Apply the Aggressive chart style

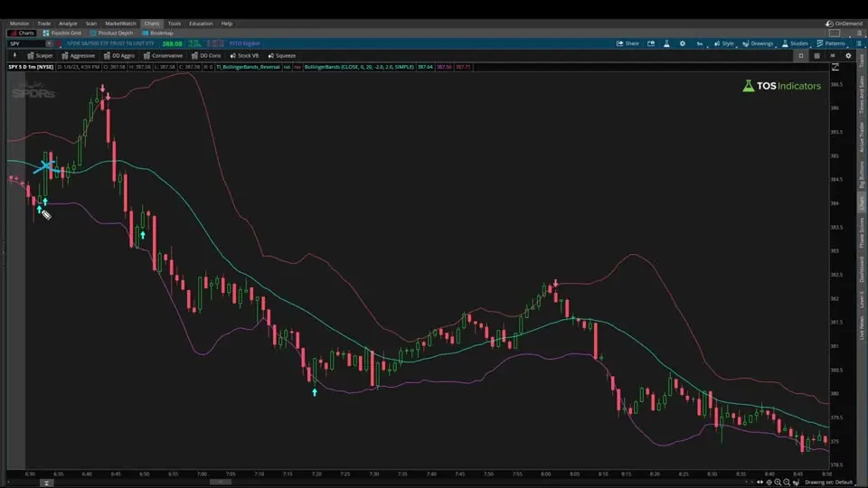coord(78,55)
